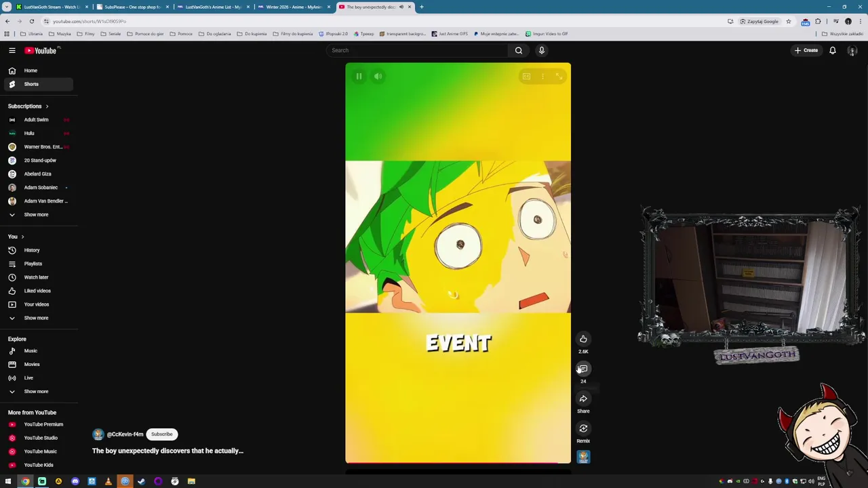Switch to SubsPlease browser tab
This screenshot has height=488, width=868.
tap(132, 7)
